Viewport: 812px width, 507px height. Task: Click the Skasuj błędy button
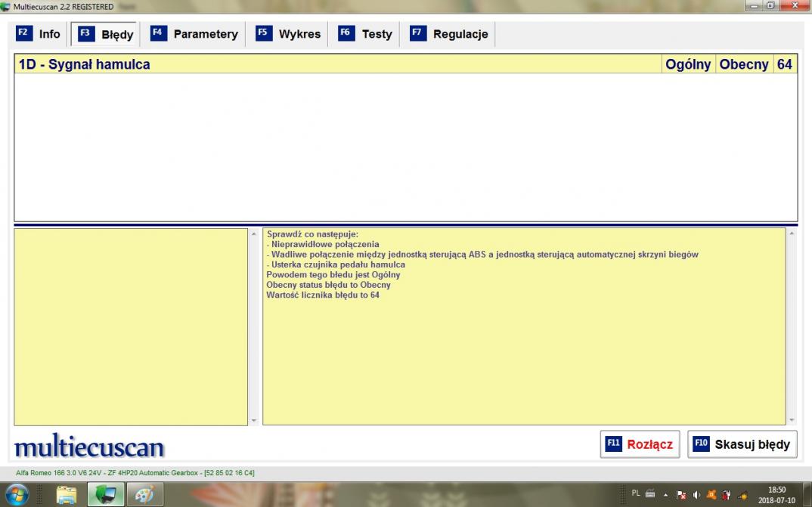(742, 444)
